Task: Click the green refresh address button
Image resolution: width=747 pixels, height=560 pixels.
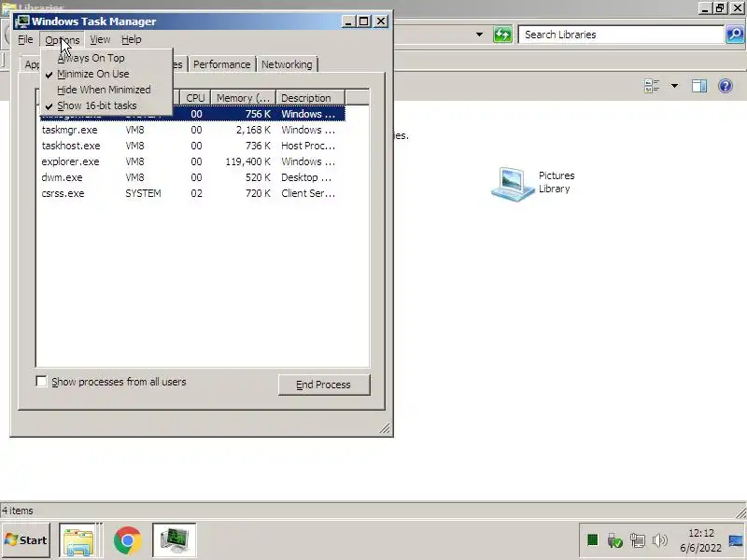Action: pos(502,35)
